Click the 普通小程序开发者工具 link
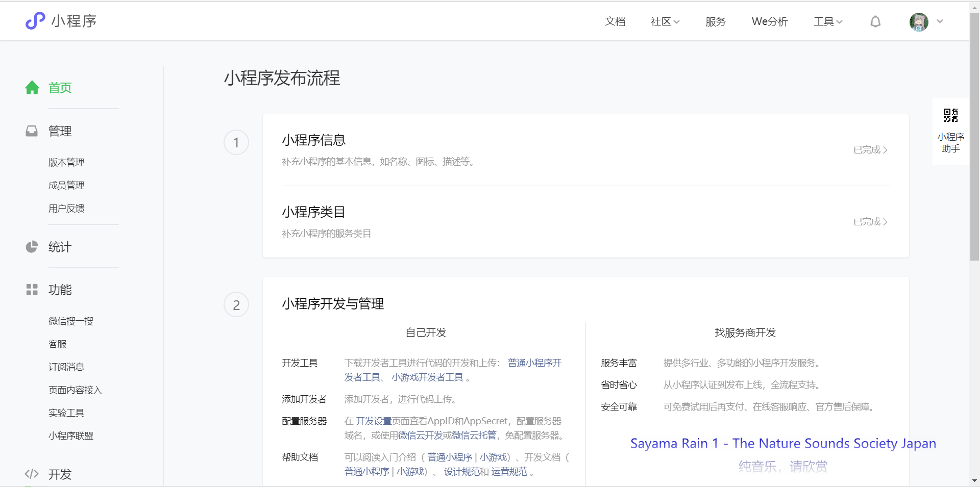The width and height of the screenshot is (980, 487). [533, 363]
